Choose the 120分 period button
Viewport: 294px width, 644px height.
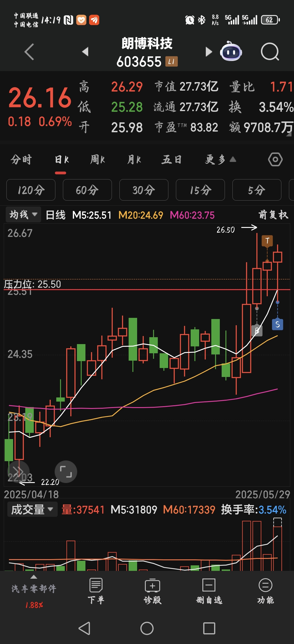coord(31,190)
